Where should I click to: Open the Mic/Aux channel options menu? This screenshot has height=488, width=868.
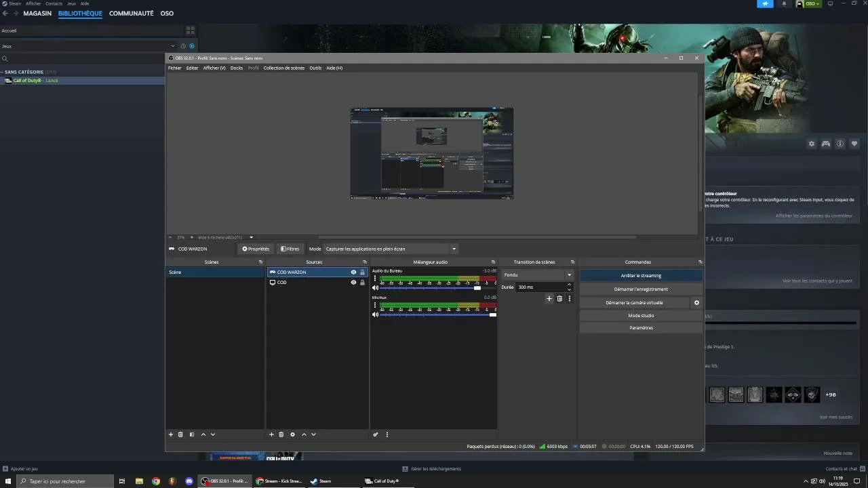pyautogui.click(x=375, y=305)
